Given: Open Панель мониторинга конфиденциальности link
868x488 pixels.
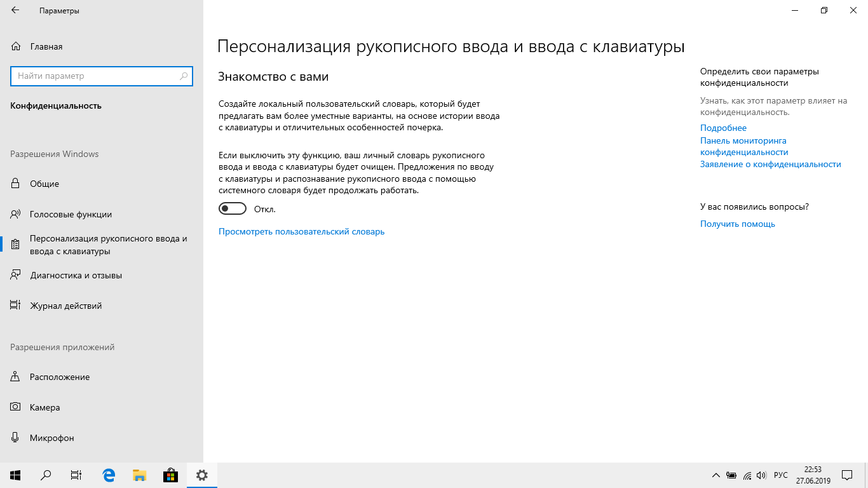Looking at the screenshot, I should tap(743, 146).
